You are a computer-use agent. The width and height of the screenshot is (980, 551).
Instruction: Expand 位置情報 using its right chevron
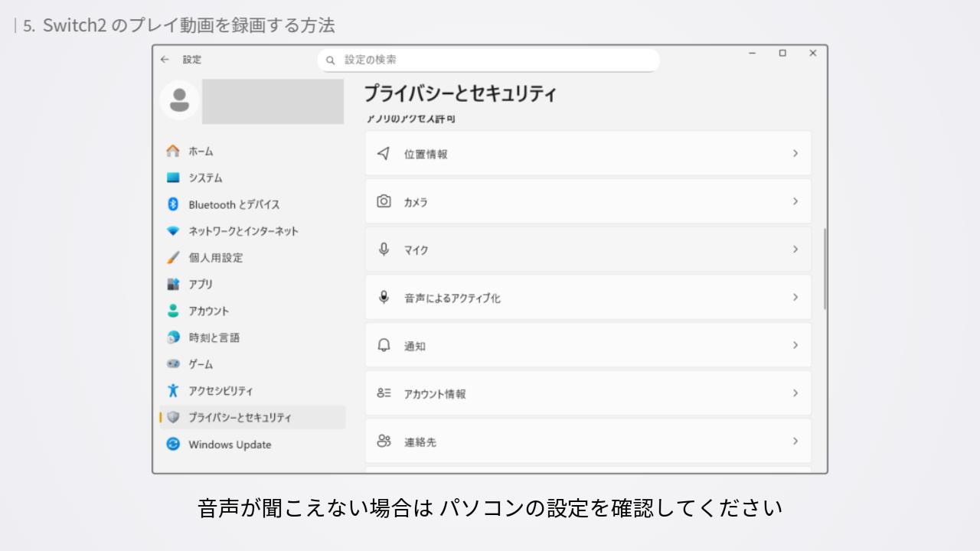(795, 154)
